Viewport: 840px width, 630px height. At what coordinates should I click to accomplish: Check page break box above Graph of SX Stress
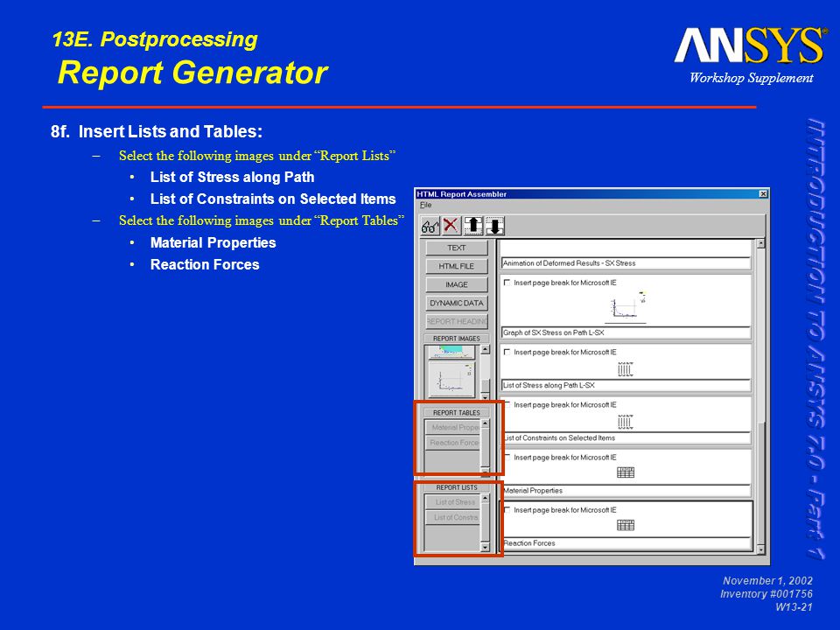pyautogui.click(x=507, y=283)
